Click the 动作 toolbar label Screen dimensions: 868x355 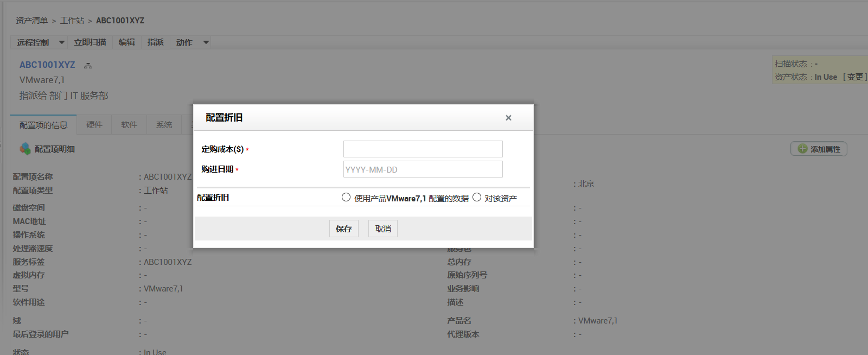[x=184, y=42]
